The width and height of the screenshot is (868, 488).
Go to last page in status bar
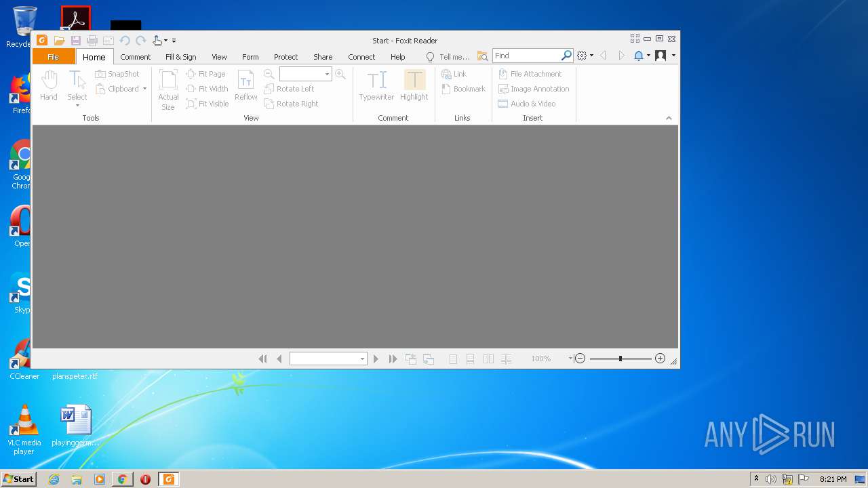(393, 359)
